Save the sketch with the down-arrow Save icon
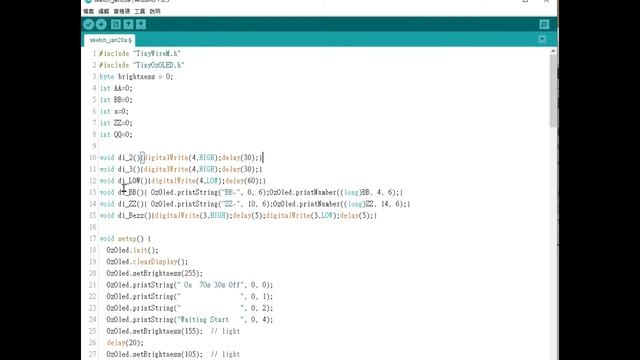This screenshot has width=640, height=360. coord(141,24)
